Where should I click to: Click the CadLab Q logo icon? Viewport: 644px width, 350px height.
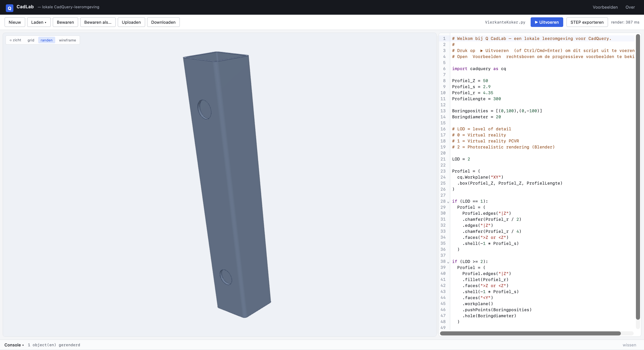point(9,8)
